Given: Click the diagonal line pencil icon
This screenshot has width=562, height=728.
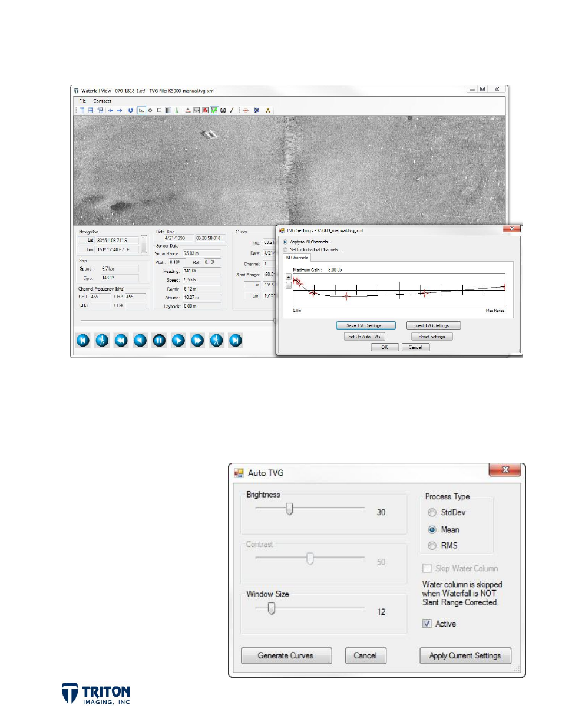Looking at the screenshot, I should pos(232,110).
